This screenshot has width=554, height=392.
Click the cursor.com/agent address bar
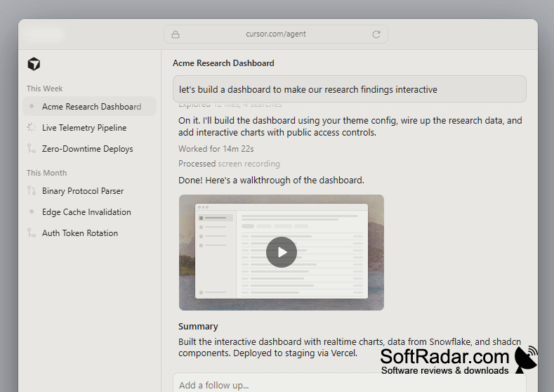[x=276, y=34]
